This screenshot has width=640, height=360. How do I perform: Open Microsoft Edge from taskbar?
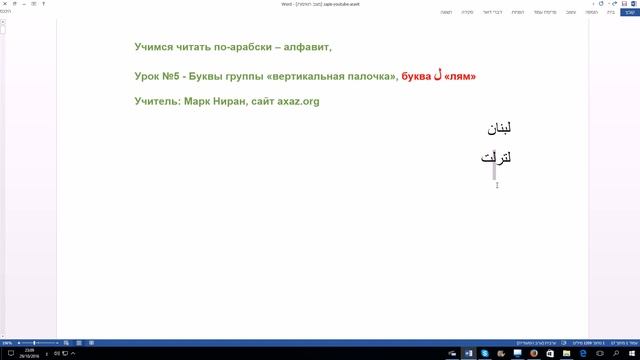(x=583, y=353)
